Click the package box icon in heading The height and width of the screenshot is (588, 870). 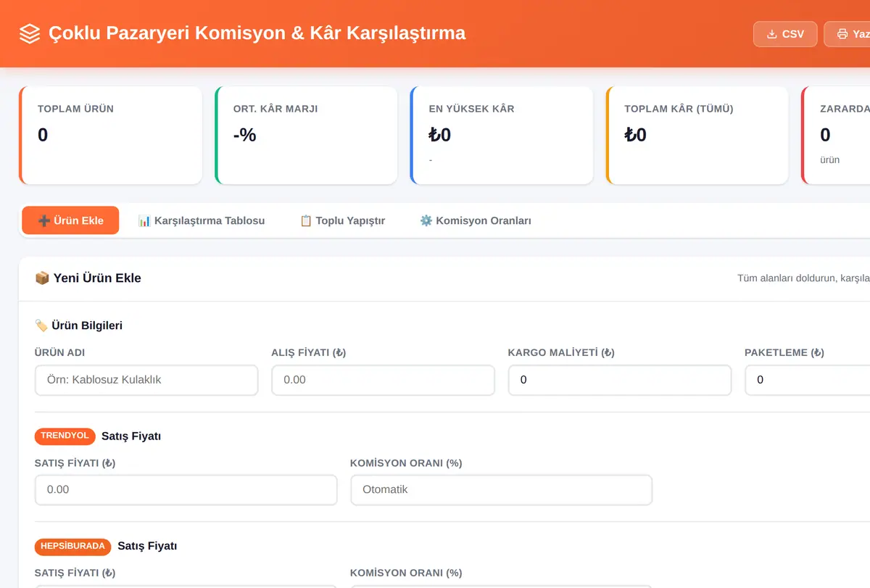[x=42, y=278]
